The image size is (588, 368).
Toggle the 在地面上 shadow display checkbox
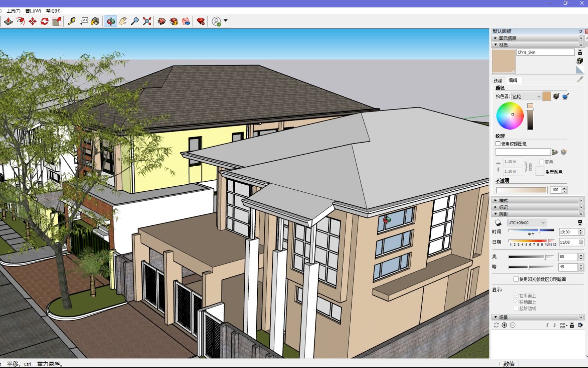[x=516, y=302]
